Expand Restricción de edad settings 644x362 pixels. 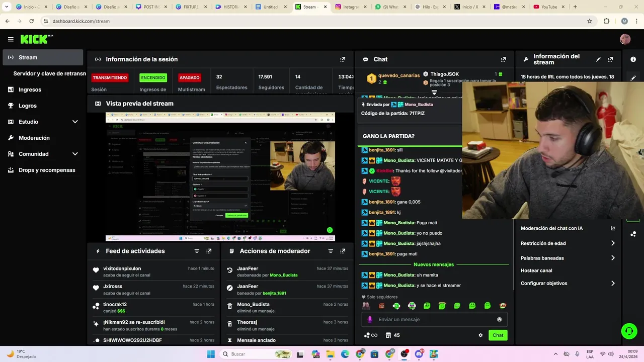click(613, 243)
